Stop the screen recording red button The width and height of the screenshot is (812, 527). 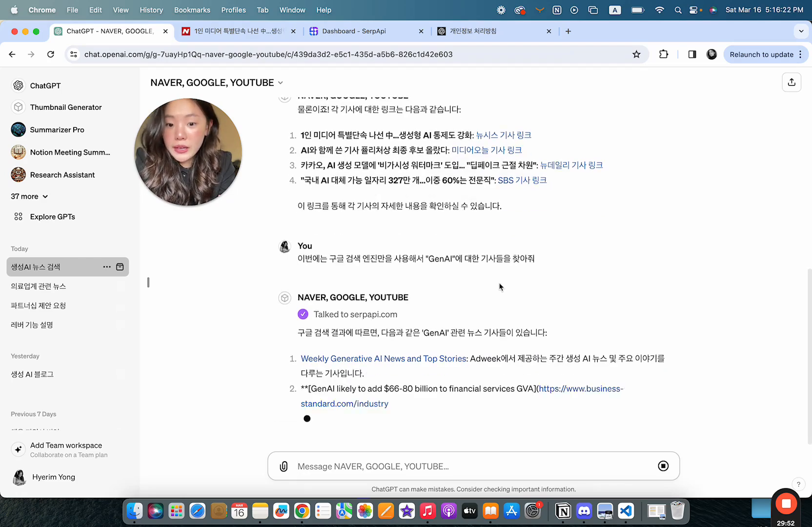click(x=786, y=504)
